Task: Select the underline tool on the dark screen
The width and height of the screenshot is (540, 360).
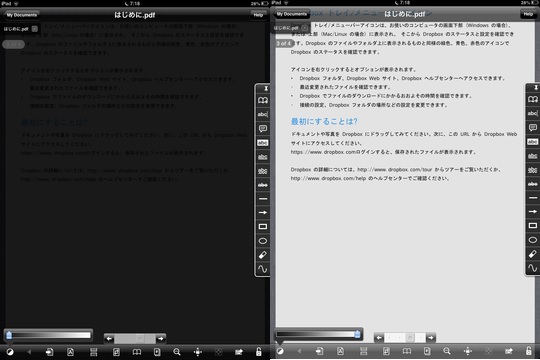Action: tap(263, 157)
